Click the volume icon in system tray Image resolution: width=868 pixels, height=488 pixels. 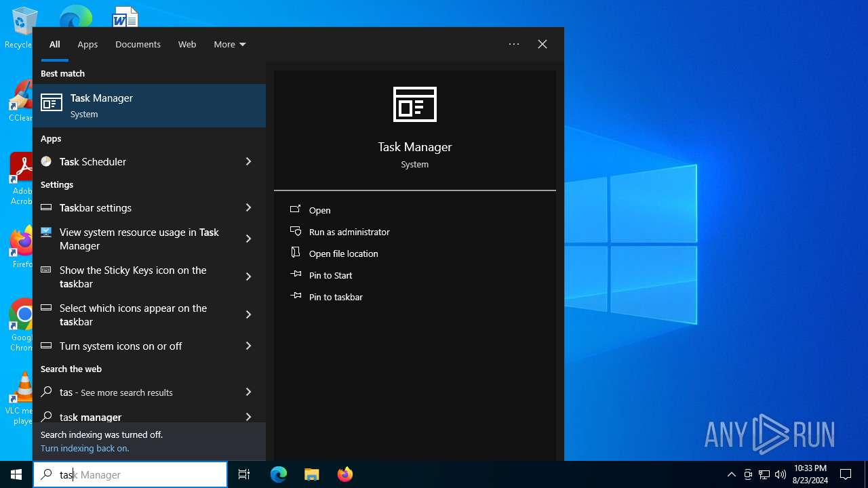coord(780,474)
